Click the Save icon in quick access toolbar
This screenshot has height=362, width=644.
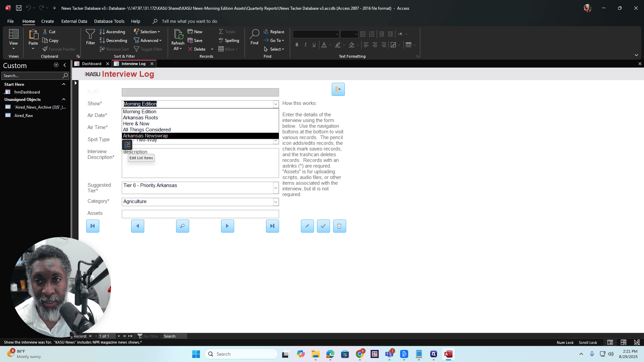pos(19,8)
